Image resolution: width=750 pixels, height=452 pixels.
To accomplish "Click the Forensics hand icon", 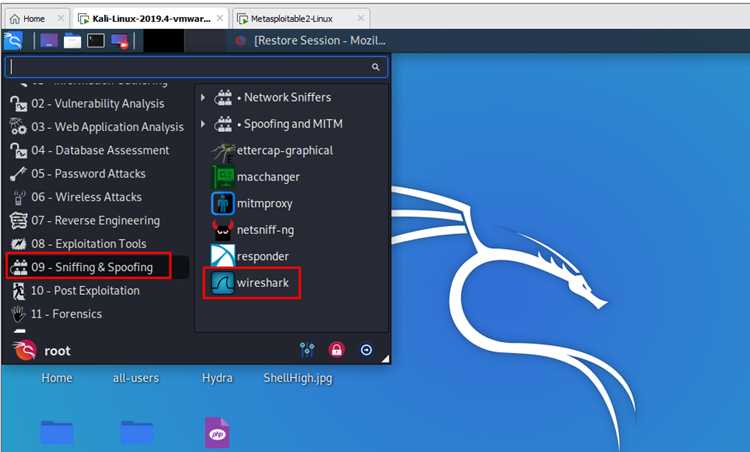I will point(18,314).
